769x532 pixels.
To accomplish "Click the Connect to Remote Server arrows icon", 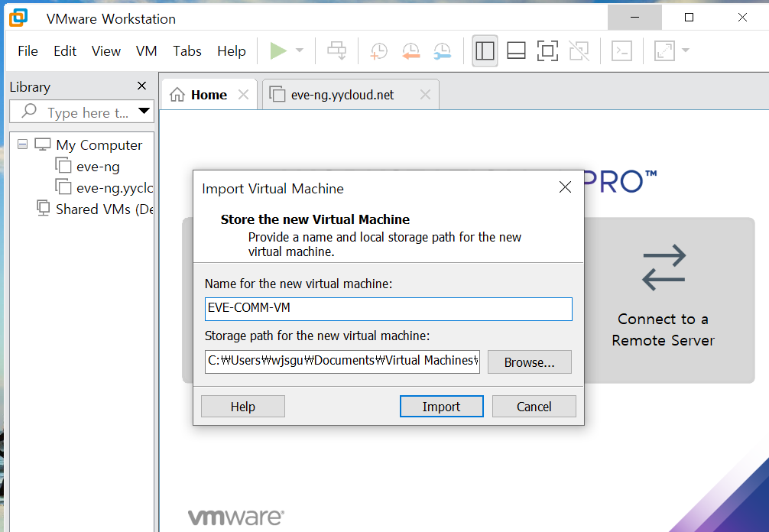I will (664, 268).
